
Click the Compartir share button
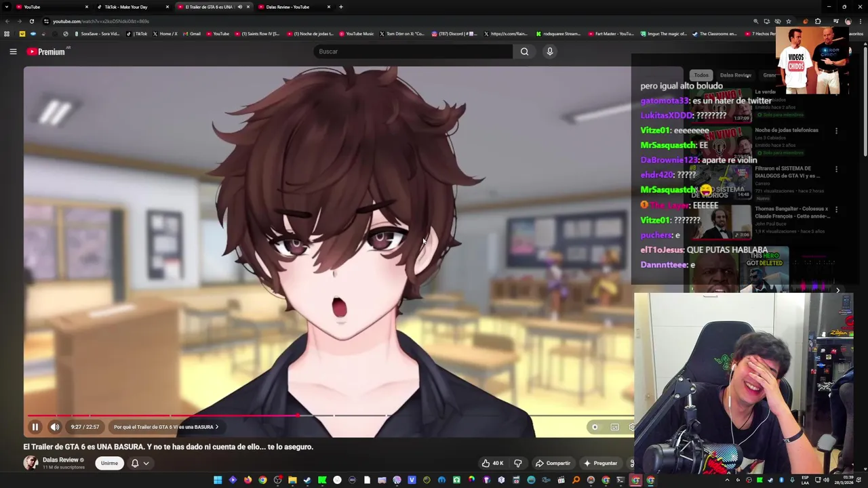pyautogui.click(x=553, y=463)
